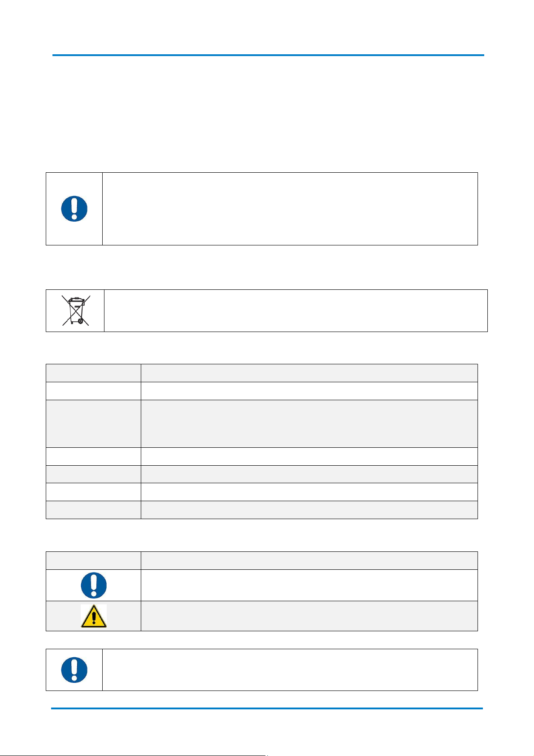Click the empty text cell beside the wheelie bin

tap(296, 310)
